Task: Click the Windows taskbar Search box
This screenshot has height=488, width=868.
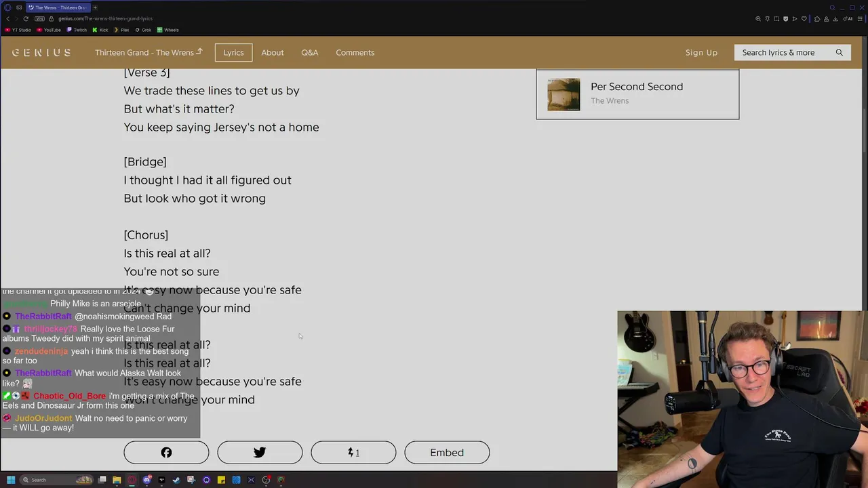Action: [56, 480]
